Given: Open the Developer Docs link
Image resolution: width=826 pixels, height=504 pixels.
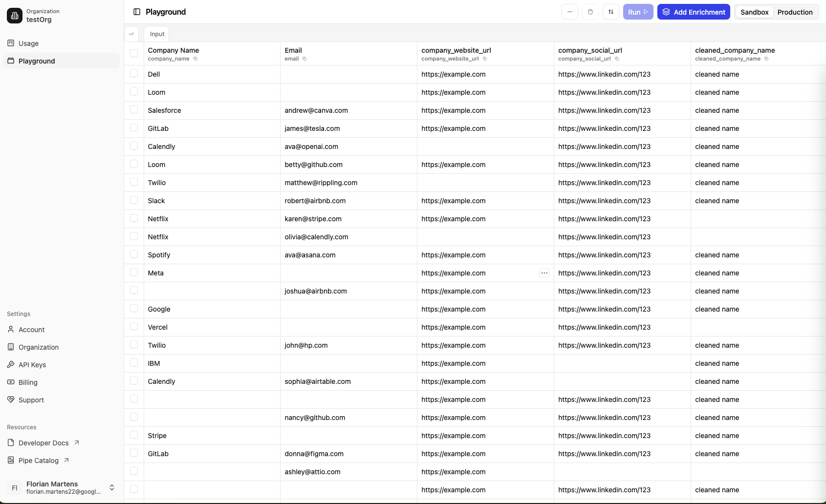Looking at the screenshot, I should point(62,442).
